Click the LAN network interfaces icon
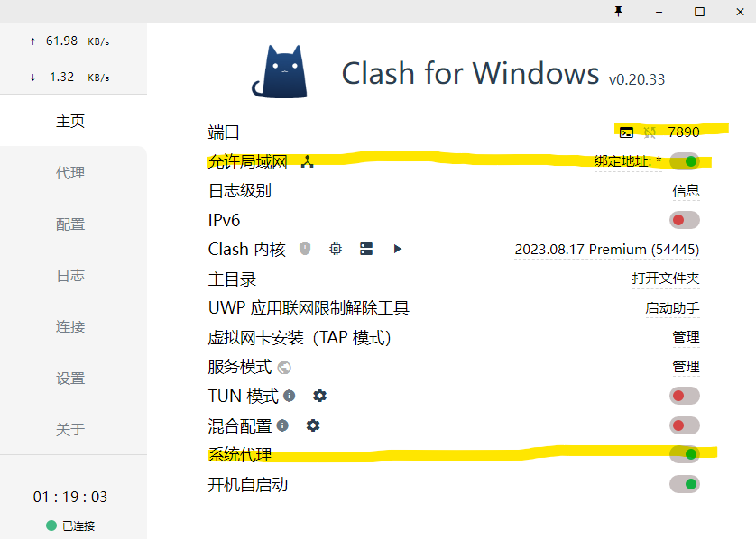Image resolution: width=756 pixels, height=539 pixels. tap(307, 162)
